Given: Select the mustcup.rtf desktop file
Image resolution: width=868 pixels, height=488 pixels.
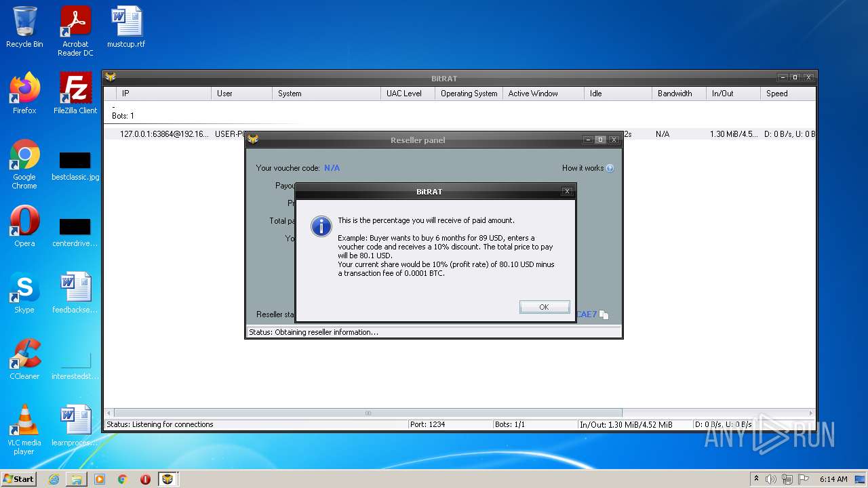Looking at the screenshot, I should [x=126, y=27].
